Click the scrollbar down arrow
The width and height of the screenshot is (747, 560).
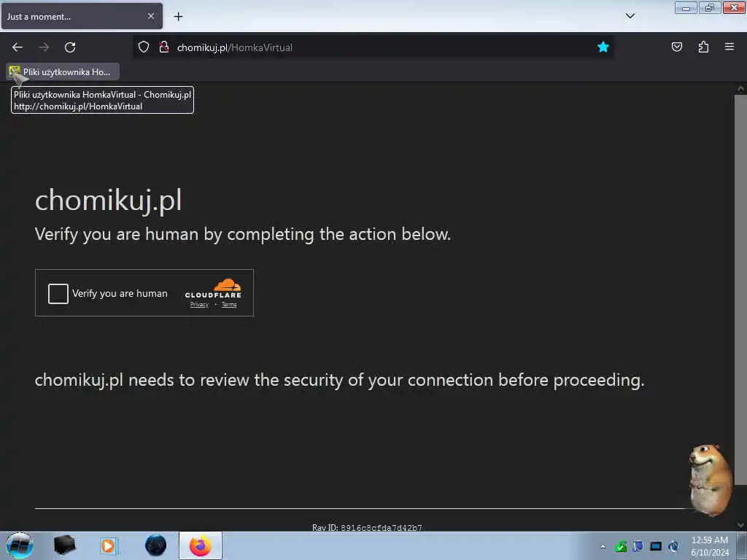click(740, 525)
